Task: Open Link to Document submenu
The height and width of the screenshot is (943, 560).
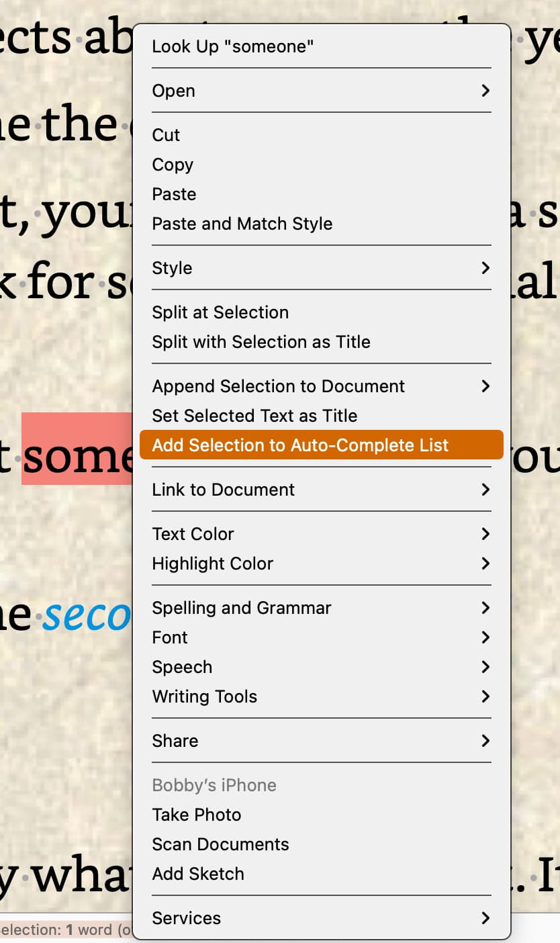Action: click(x=321, y=490)
